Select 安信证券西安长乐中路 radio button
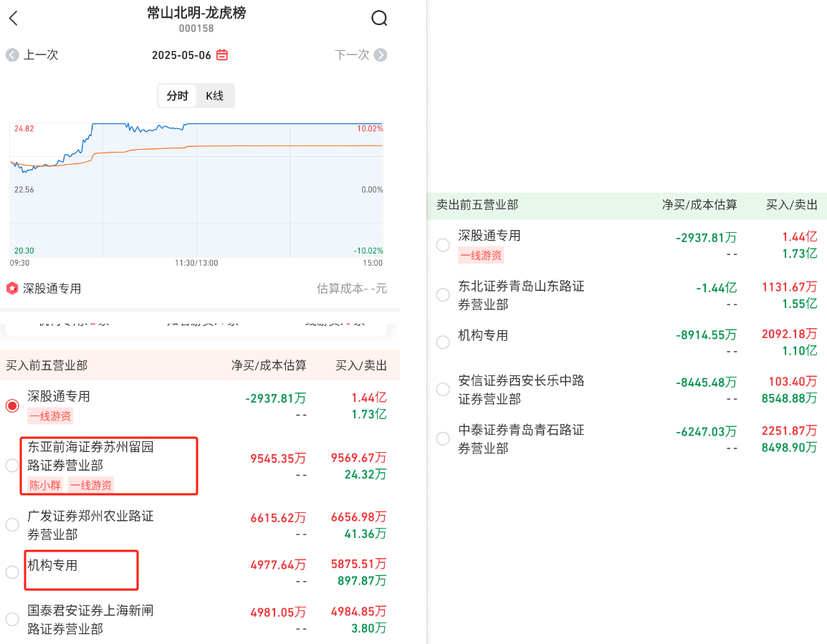 pos(443,390)
